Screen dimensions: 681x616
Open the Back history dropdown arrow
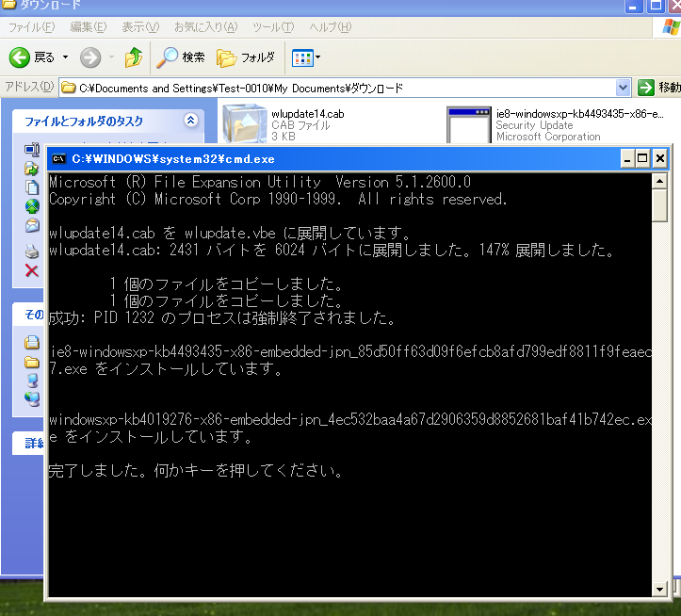66,57
